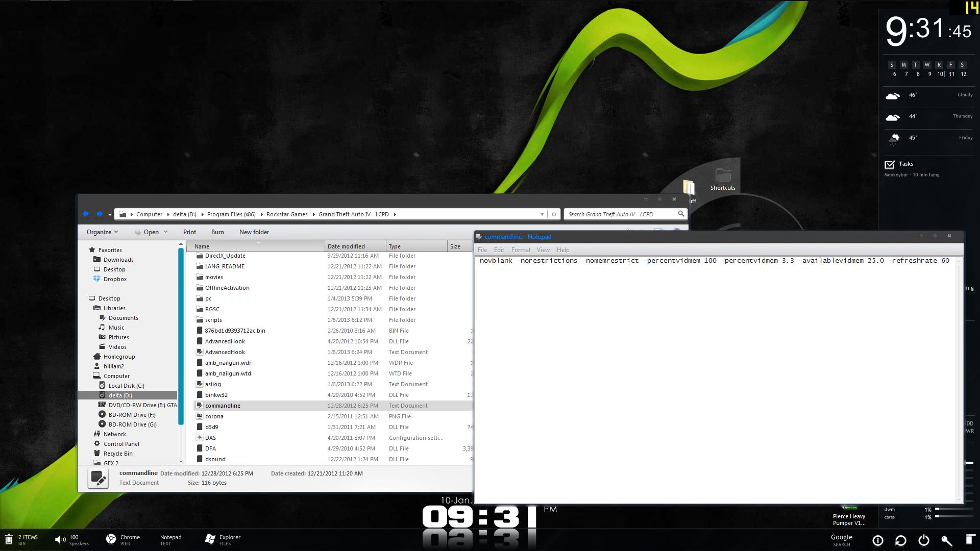Click the Explorer forward arrow
The image size is (980, 551).
[100, 214]
